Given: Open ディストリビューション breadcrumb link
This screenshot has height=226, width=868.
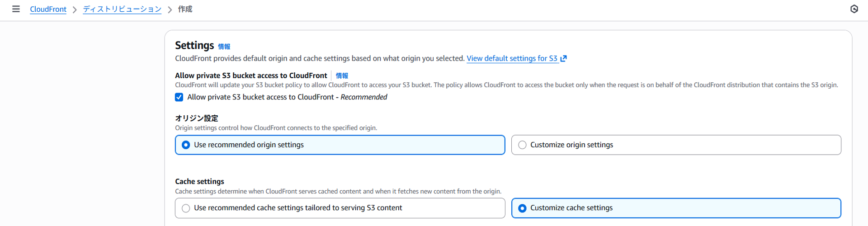Looking at the screenshot, I should tap(122, 9).
